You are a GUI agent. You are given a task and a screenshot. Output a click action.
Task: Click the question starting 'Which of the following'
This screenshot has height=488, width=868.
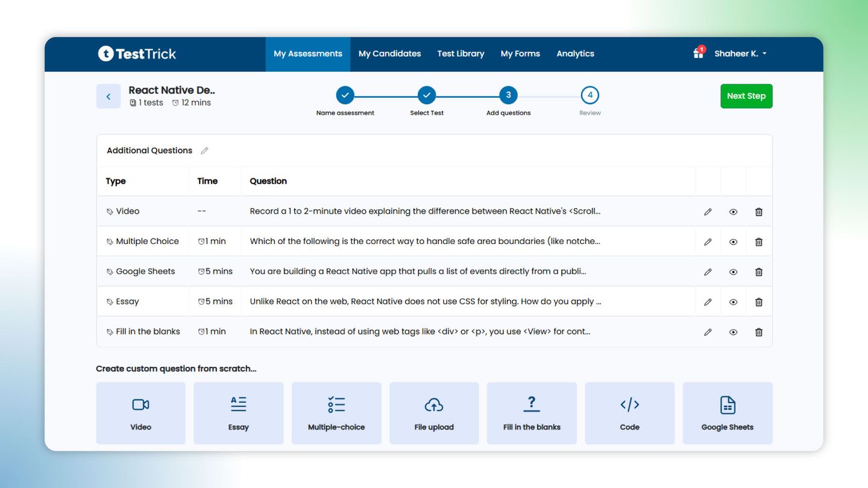pyautogui.click(x=425, y=242)
